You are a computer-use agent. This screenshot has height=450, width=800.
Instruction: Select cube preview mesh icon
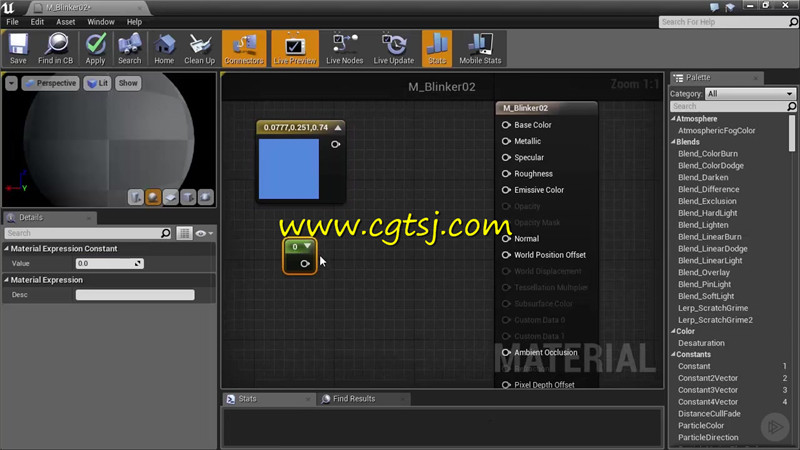pos(188,197)
